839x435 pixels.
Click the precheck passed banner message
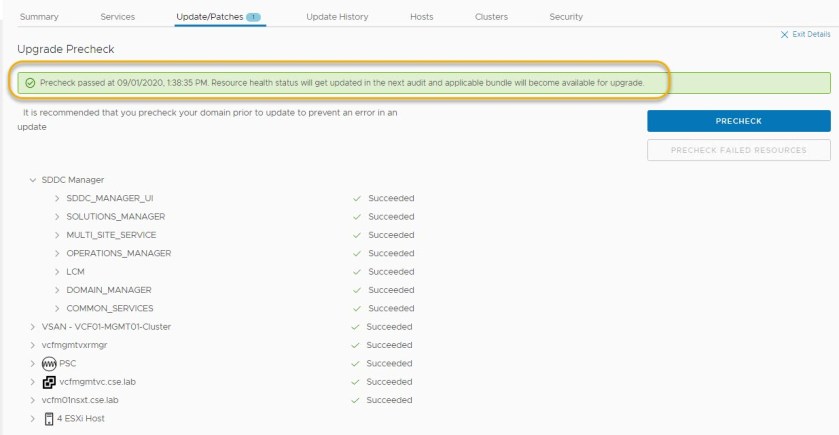[342, 83]
